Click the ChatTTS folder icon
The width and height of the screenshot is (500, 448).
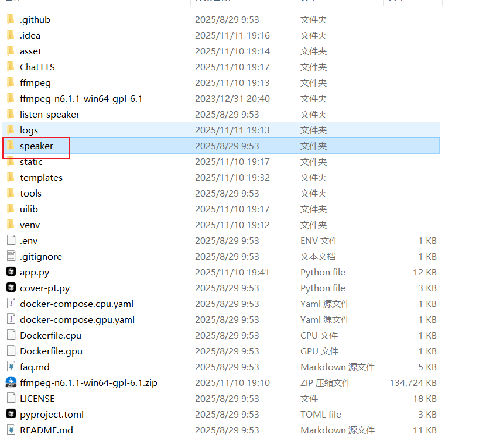[11, 67]
